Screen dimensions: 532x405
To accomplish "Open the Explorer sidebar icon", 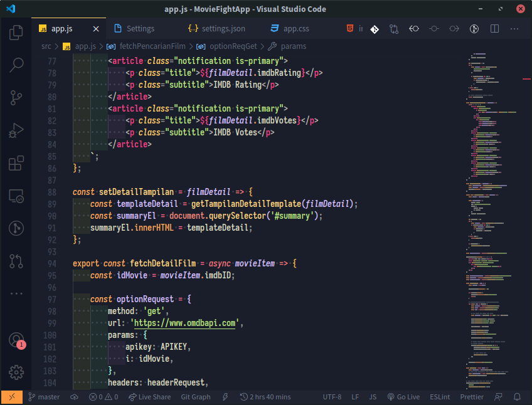I will 16,32.
